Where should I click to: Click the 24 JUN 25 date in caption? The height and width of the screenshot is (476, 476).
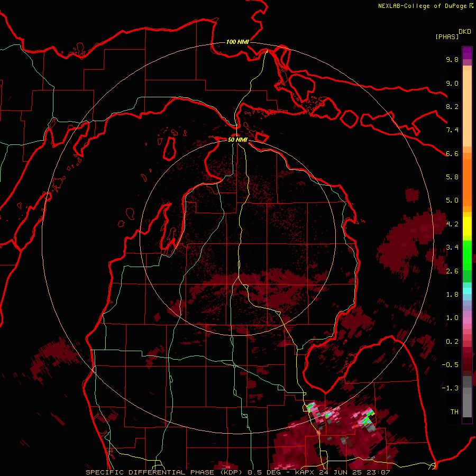(341, 472)
